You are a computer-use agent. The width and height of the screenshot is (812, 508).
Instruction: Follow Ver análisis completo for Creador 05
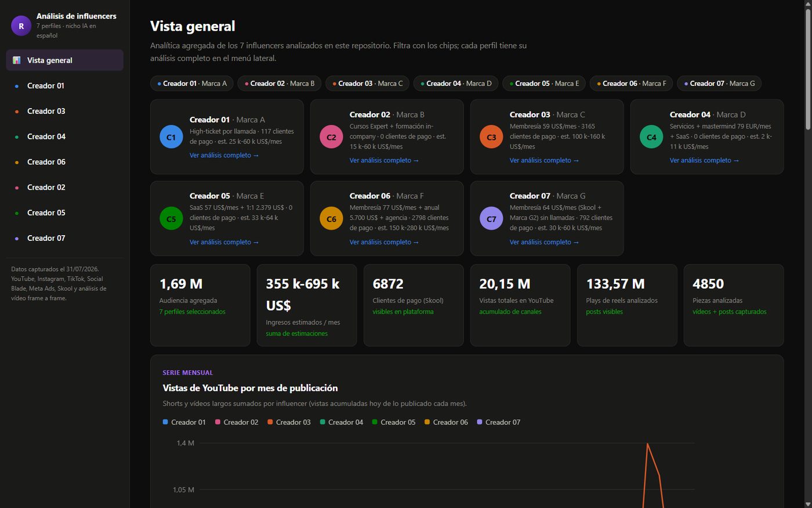tap(224, 243)
